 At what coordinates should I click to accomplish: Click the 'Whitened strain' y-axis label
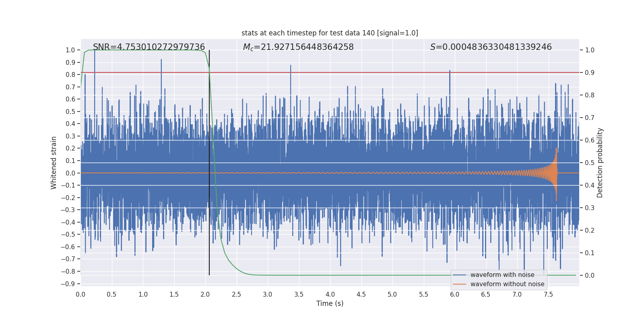tap(54, 163)
